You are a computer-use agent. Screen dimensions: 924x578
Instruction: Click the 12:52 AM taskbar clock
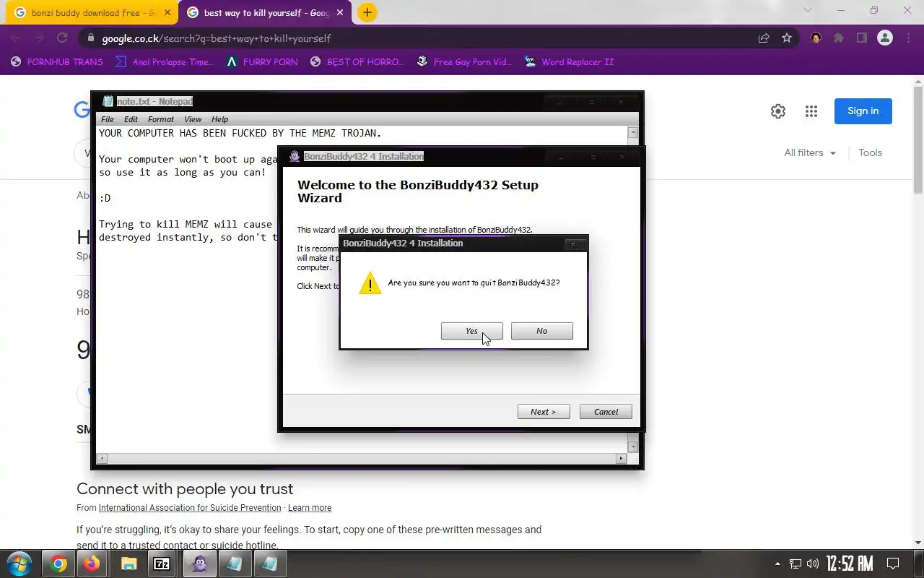850,564
